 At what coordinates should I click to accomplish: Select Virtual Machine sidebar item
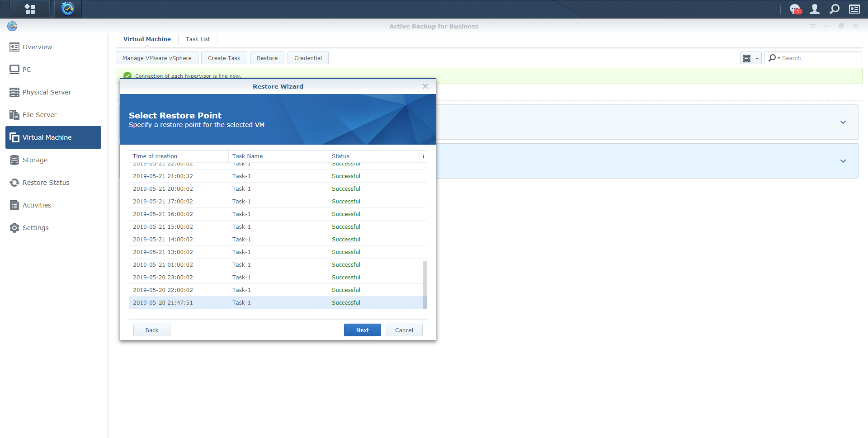(x=53, y=137)
